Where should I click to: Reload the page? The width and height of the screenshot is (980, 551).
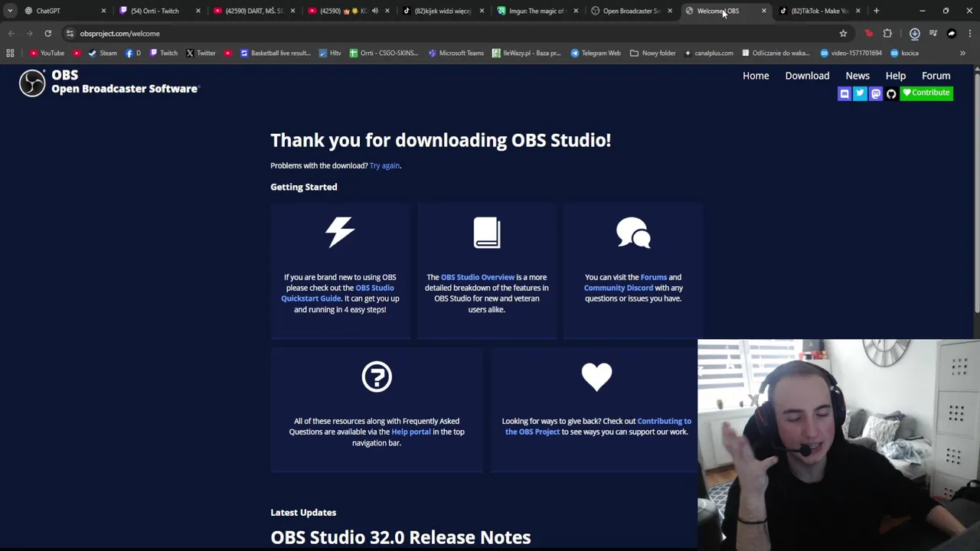pos(47,34)
